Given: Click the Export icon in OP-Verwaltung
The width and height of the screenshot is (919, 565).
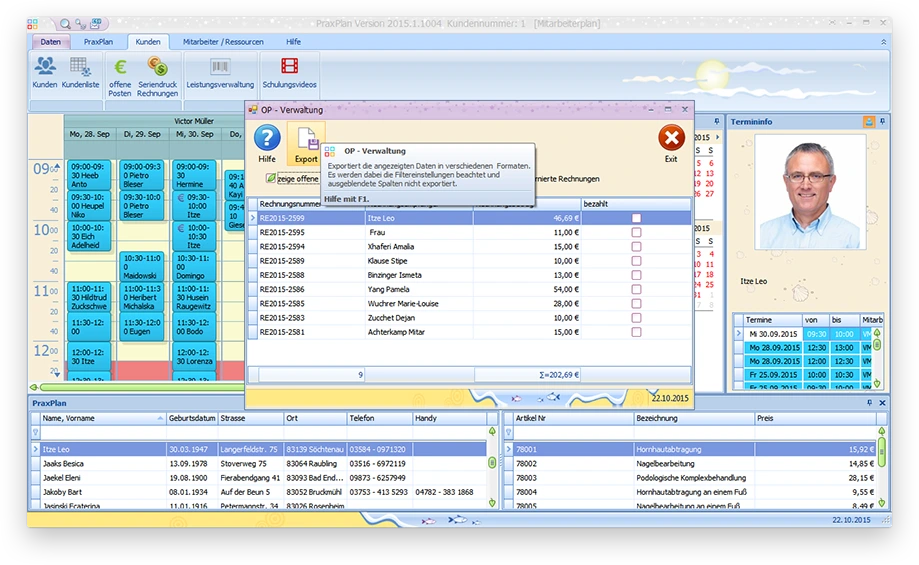Looking at the screenshot, I should 306,138.
